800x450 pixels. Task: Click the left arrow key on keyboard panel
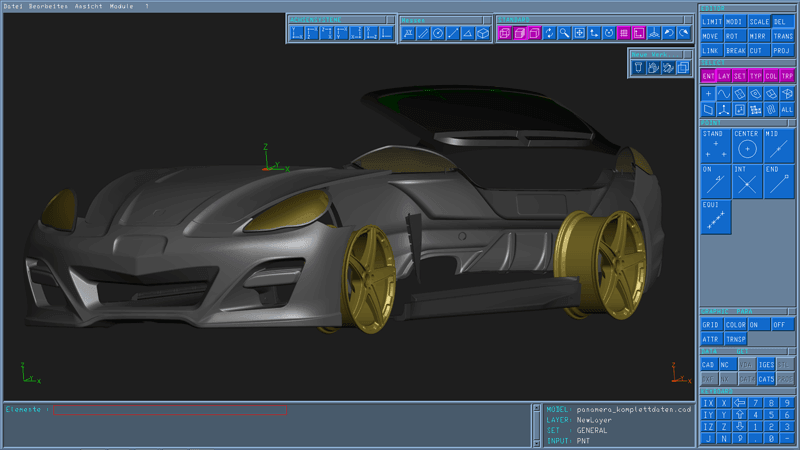point(739,403)
